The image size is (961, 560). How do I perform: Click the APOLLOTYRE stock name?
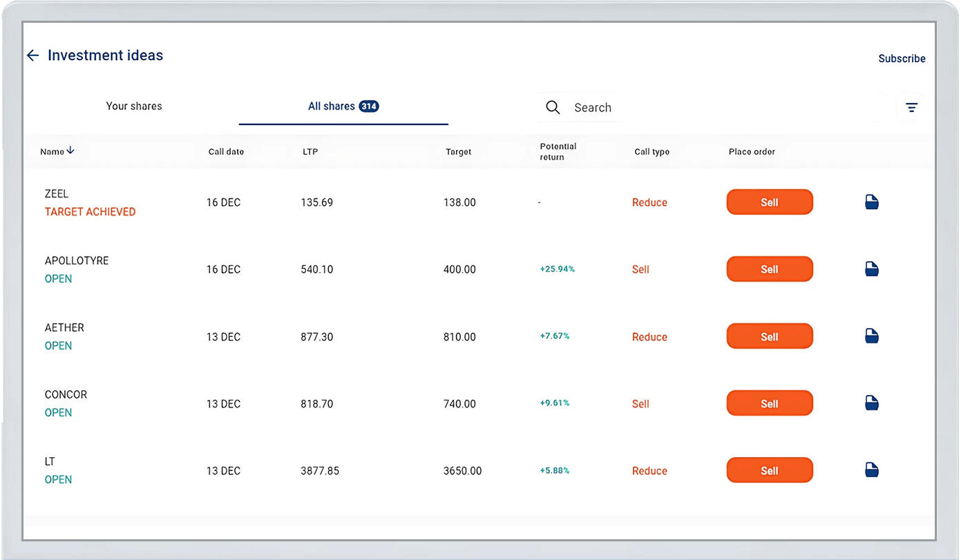pyautogui.click(x=77, y=261)
